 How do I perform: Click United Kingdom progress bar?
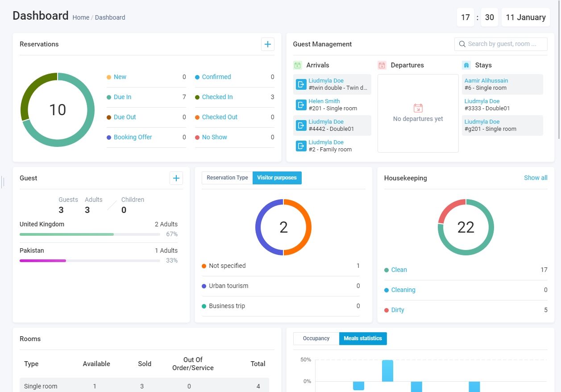tap(90, 234)
